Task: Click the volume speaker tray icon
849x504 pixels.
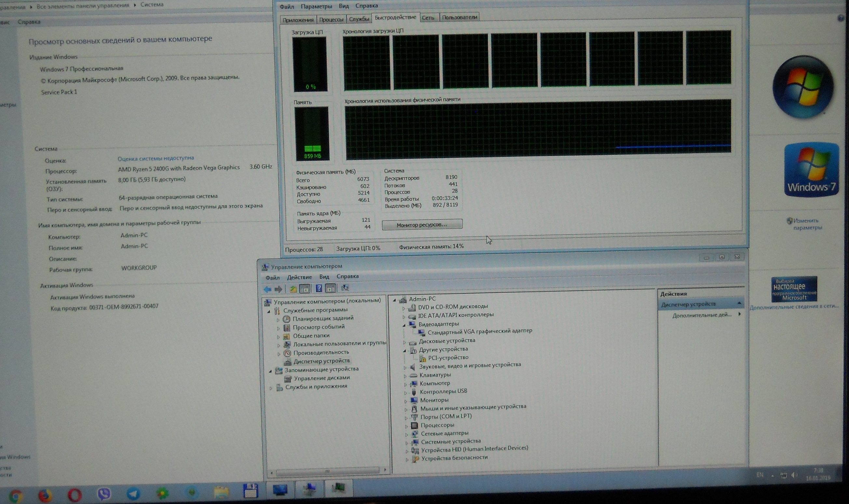Action: (x=794, y=475)
